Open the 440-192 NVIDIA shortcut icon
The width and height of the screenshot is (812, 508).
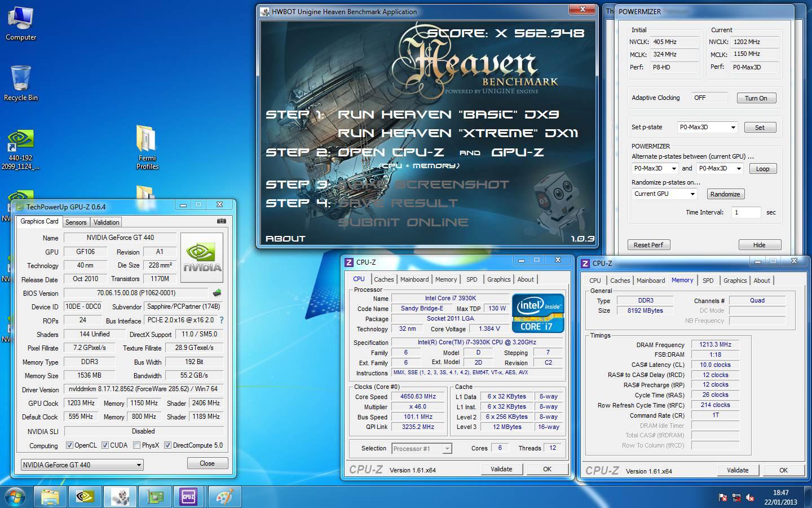[x=21, y=150]
